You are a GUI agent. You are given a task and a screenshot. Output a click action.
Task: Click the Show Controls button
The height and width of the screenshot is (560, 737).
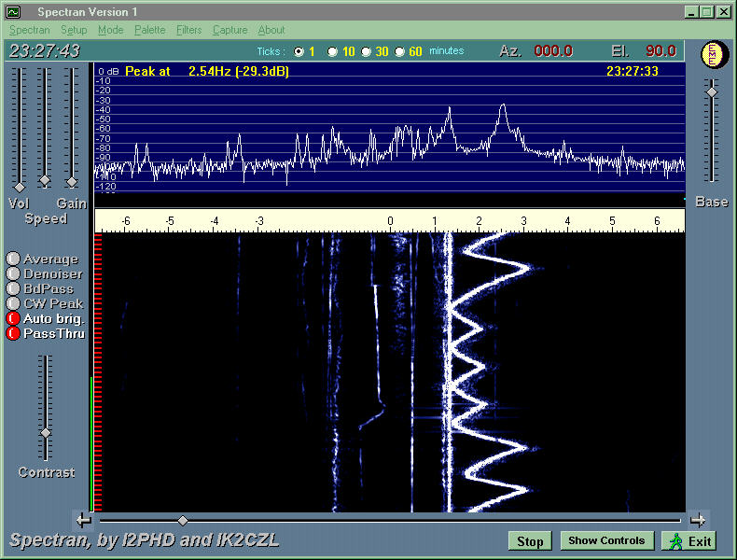(x=606, y=541)
